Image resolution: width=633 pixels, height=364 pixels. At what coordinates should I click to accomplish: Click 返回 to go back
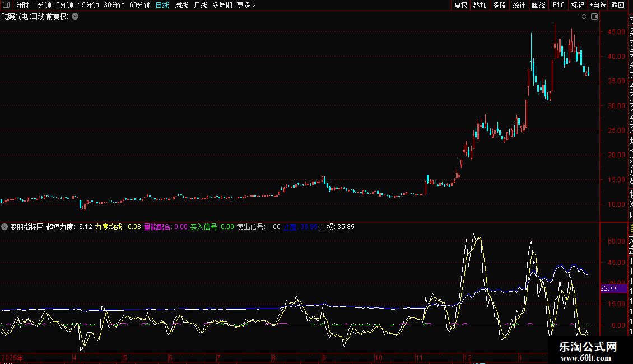[618, 5]
